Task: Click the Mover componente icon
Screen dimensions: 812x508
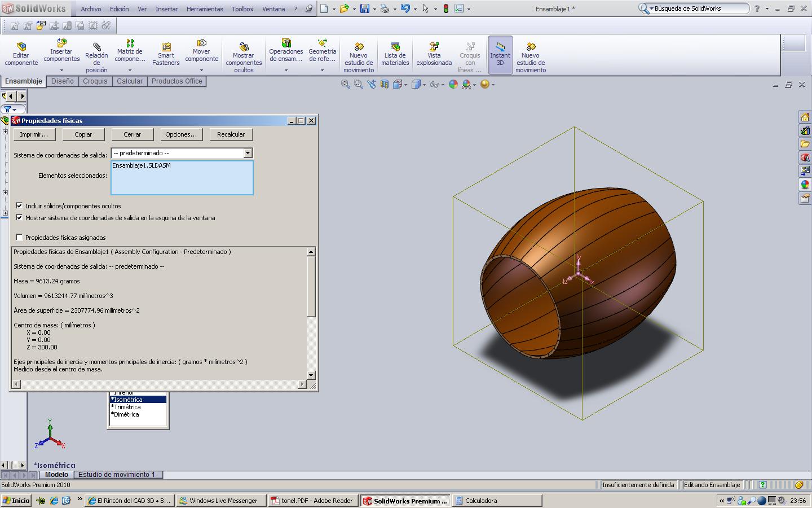Action: coord(201,43)
